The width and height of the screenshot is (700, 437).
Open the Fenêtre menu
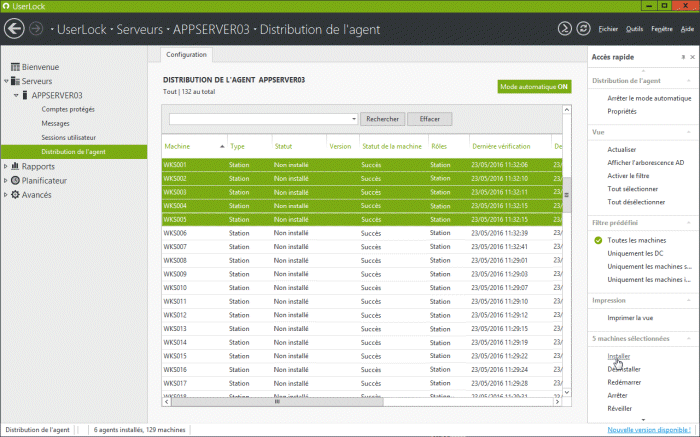coord(662,29)
